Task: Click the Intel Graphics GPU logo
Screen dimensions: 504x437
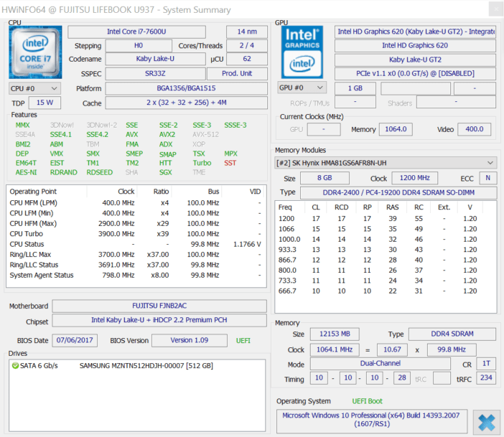Action: pyautogui.click(x=302, y=52)
